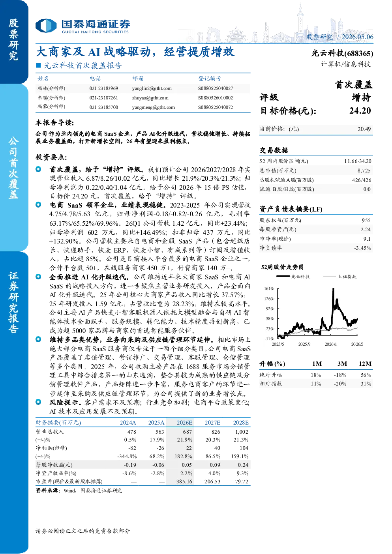Click 2026E revenue value 687
The height and width of the screenshot is (554, 392).
(x=188, y=432)
